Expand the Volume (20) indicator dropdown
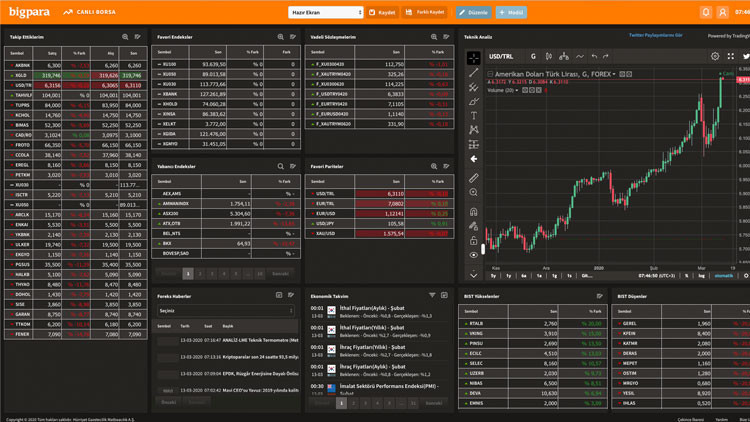The width and height of the screenshot is (750, 422). click(x=518, y=90)
